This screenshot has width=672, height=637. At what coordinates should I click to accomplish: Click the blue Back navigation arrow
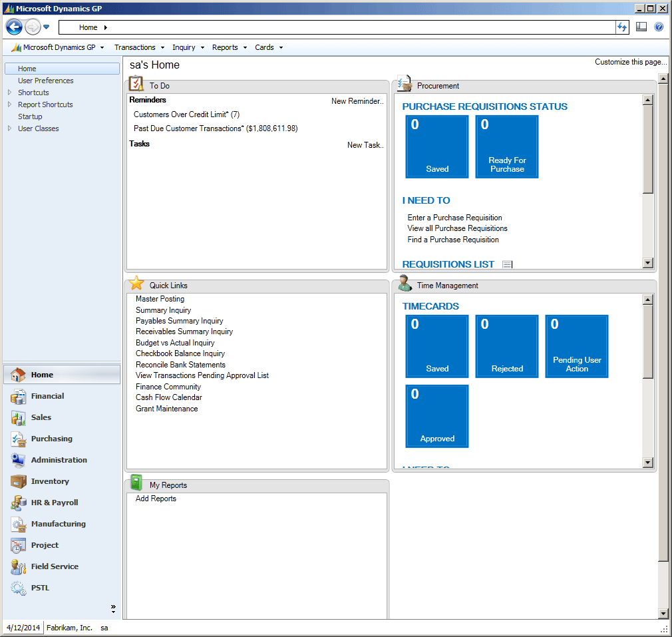click(14, 27)
